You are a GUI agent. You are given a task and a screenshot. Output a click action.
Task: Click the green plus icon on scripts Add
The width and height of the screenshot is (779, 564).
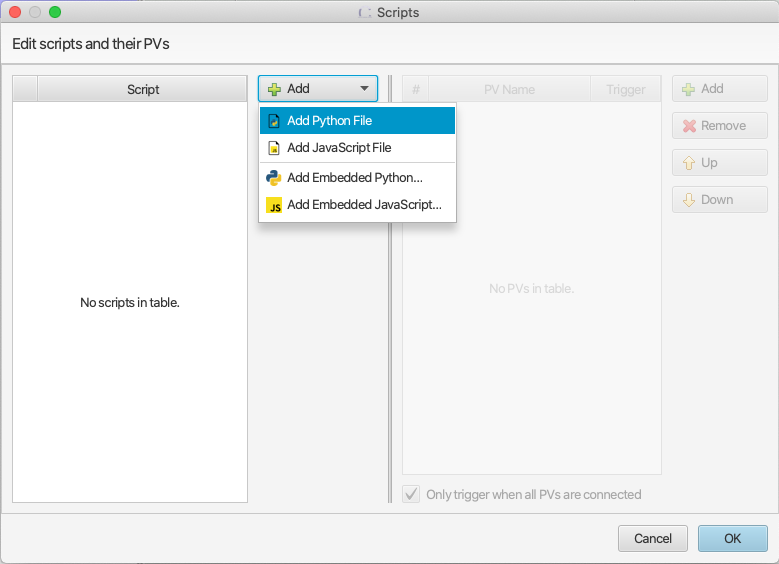[274, 89]
